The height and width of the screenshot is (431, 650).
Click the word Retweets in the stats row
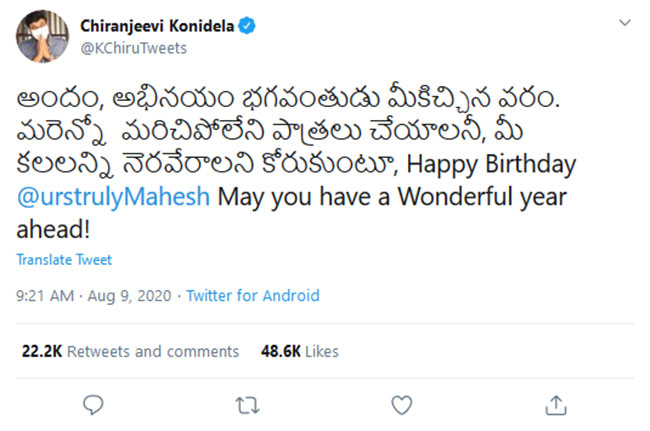click(x=101, y=351)
